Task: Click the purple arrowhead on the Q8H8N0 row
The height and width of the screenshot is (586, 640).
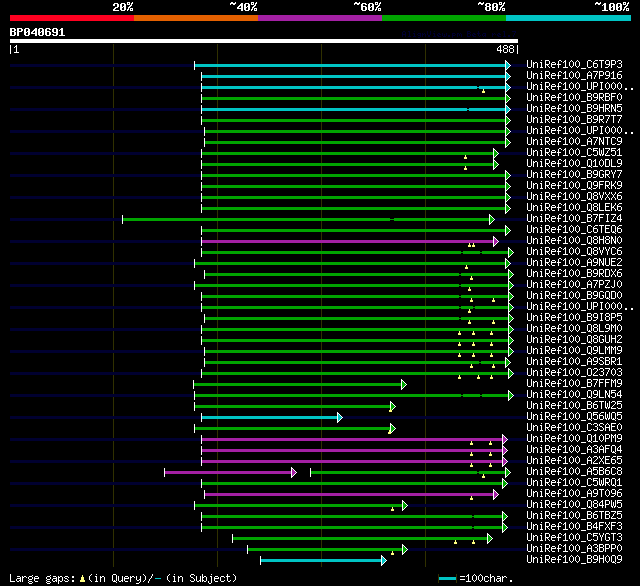Action: pos(496,241)
